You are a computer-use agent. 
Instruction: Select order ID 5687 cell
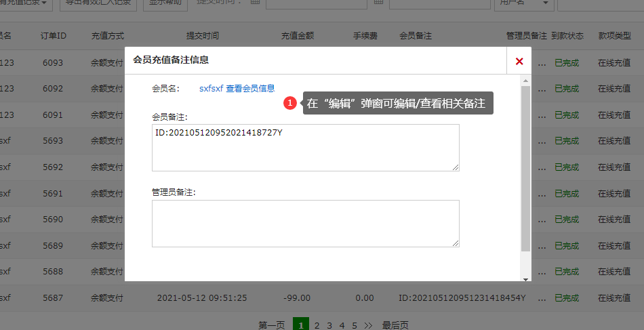pos(53,297)
